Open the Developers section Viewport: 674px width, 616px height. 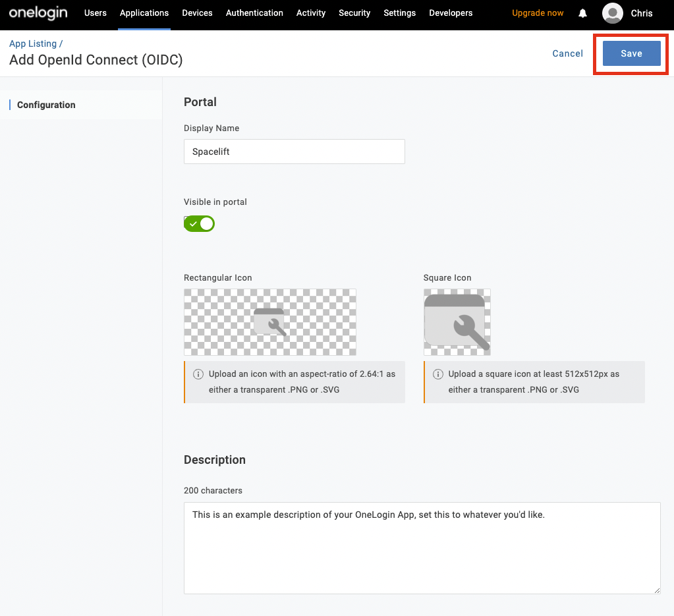coord(451,13)
